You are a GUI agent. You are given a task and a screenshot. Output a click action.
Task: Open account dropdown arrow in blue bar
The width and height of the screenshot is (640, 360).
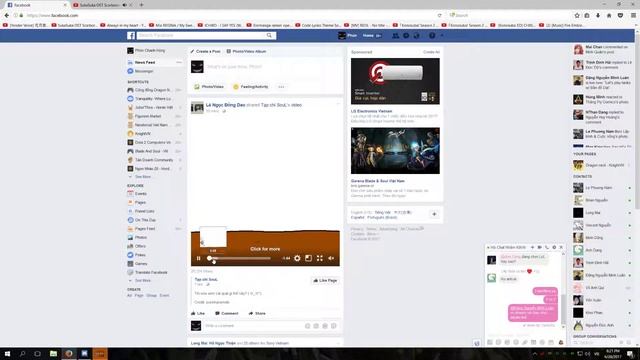[x=442, y=36]
